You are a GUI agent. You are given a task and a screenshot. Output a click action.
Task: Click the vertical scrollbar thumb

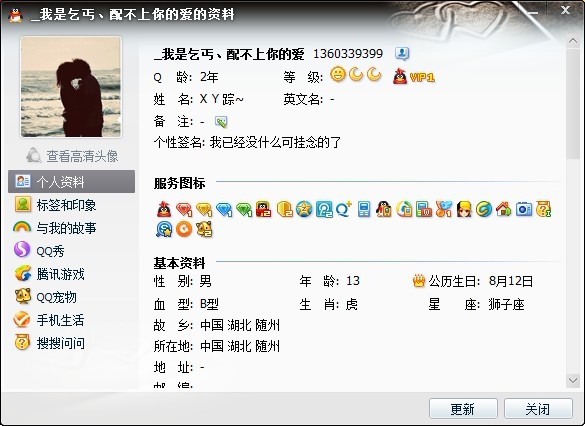pyautogui.click(x=573, y=104)
